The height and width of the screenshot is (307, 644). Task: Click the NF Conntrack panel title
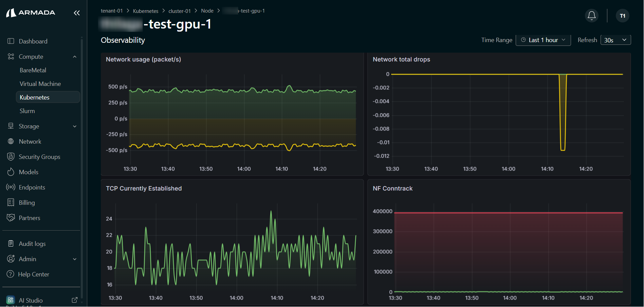393,188
